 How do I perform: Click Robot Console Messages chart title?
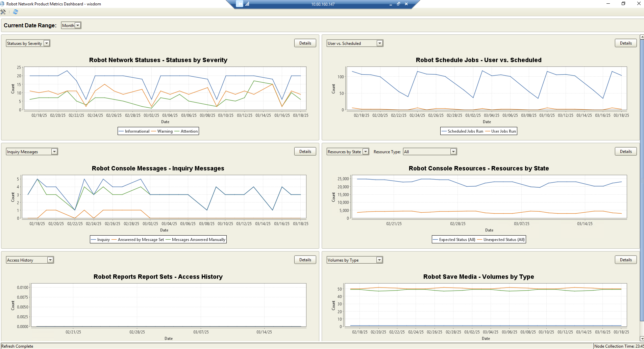click(158, 168)
